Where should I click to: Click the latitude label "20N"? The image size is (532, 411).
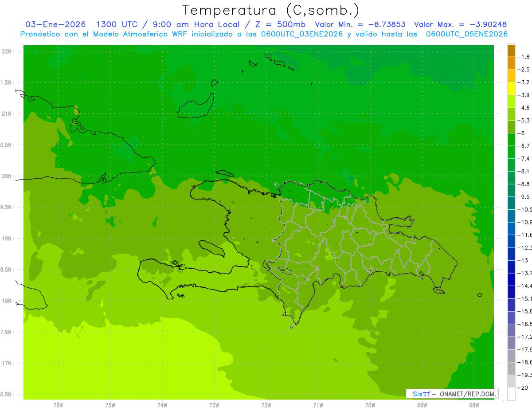6,176
